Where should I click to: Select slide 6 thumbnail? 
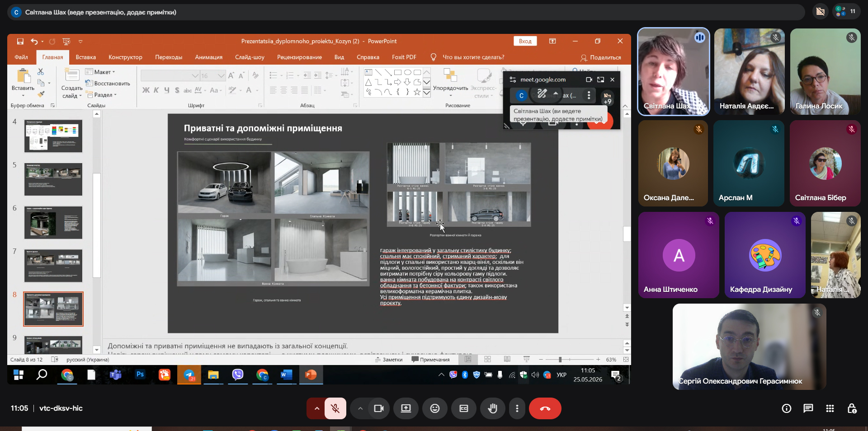[x=53, y=223]
